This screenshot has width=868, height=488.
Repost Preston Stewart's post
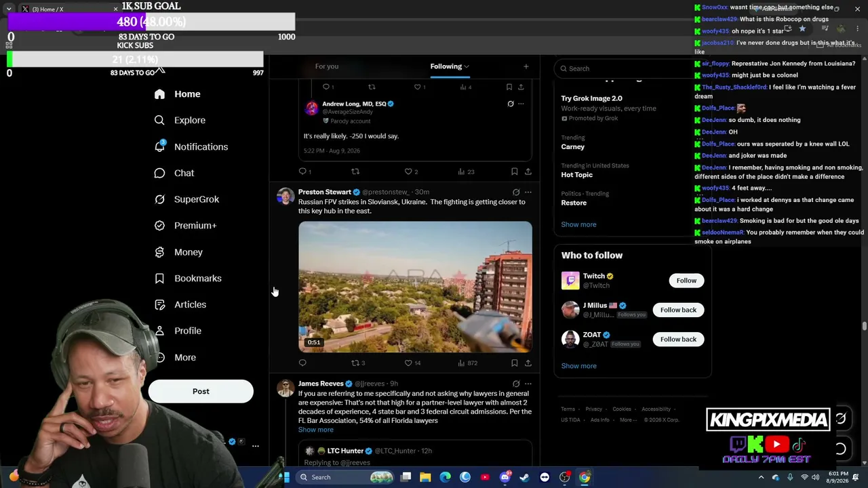(x=355, y=363)
